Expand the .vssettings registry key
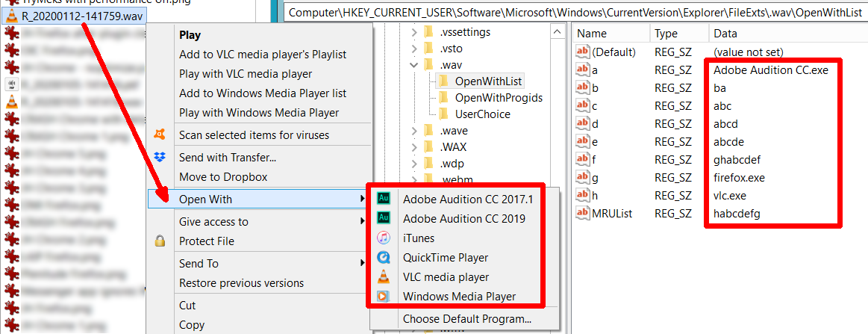Image resolution: width=868 pixels, height=334 pixels. point(413,32)
